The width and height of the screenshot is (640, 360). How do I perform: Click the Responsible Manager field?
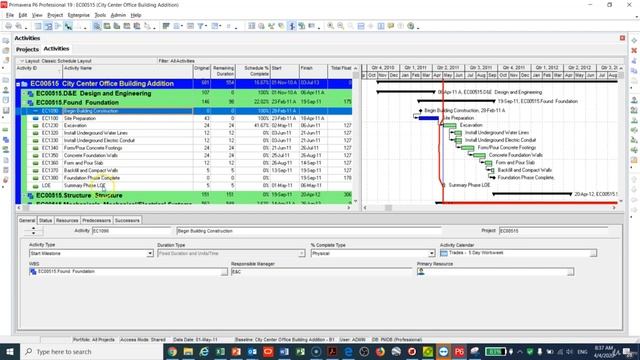(x=321, y=272)
